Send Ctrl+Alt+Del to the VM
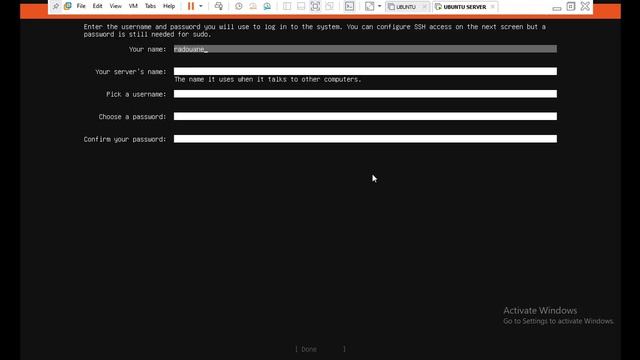 (x=219, y=6)
